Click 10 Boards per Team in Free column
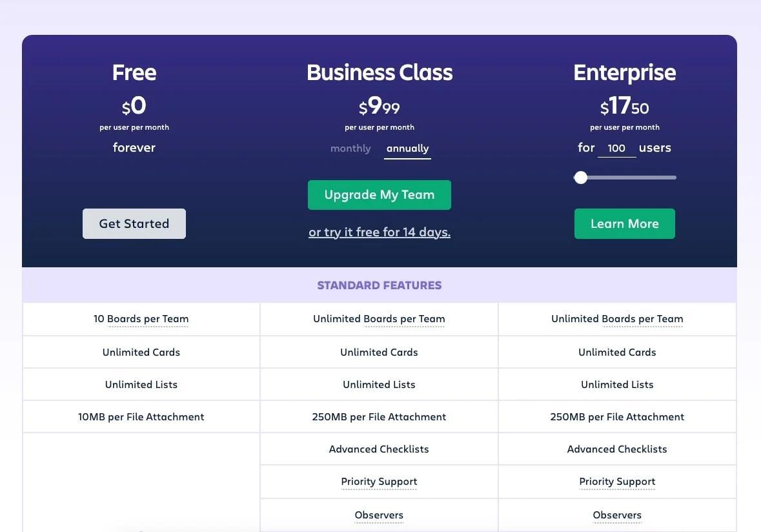Screen dimensions: 761x532 (x=141, y=319)
